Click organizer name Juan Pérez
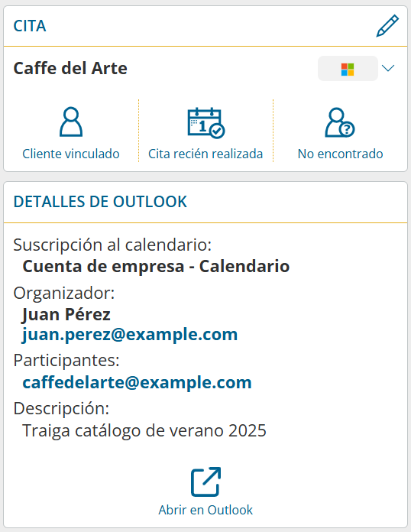 (x=66, y=314)
